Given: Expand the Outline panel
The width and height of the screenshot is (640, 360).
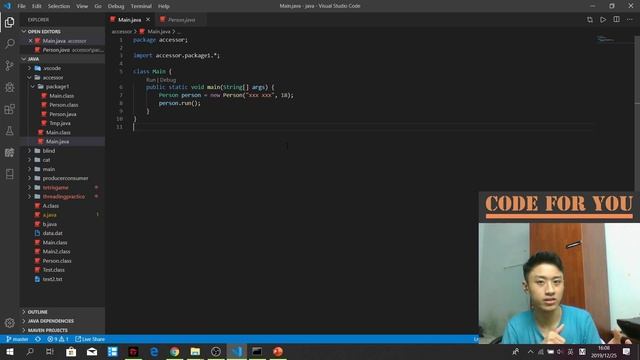Looking at the screenshot, I should pyautogui.click(x=62, y=312).
